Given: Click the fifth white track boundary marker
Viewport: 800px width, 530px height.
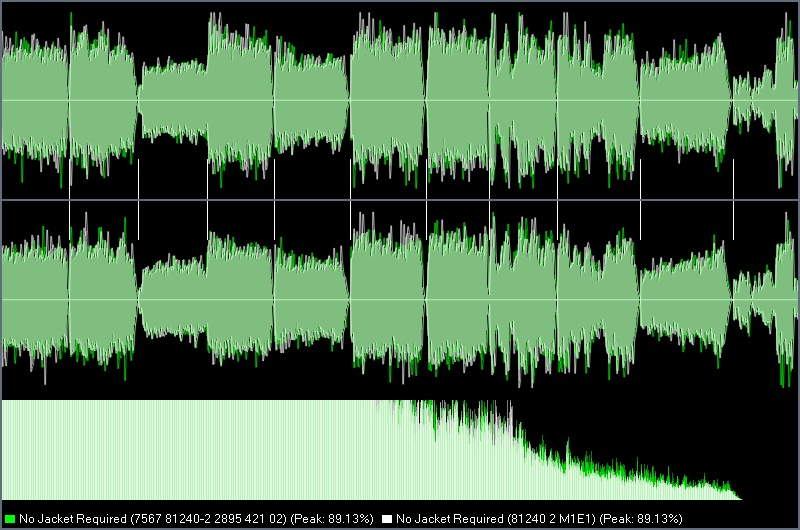Looking at the screenshot, I should coord(351,199).
